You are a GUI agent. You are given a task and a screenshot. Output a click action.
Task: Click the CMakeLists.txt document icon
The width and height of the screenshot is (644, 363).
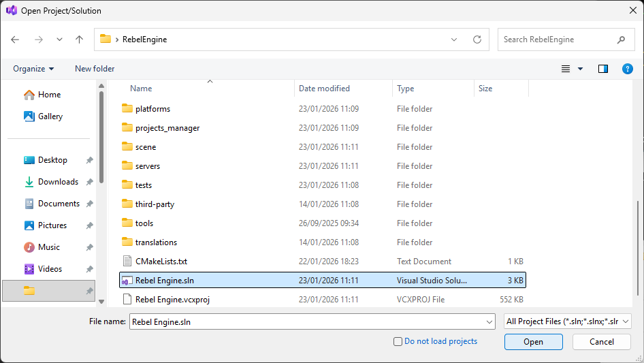(x=127, y=261)
